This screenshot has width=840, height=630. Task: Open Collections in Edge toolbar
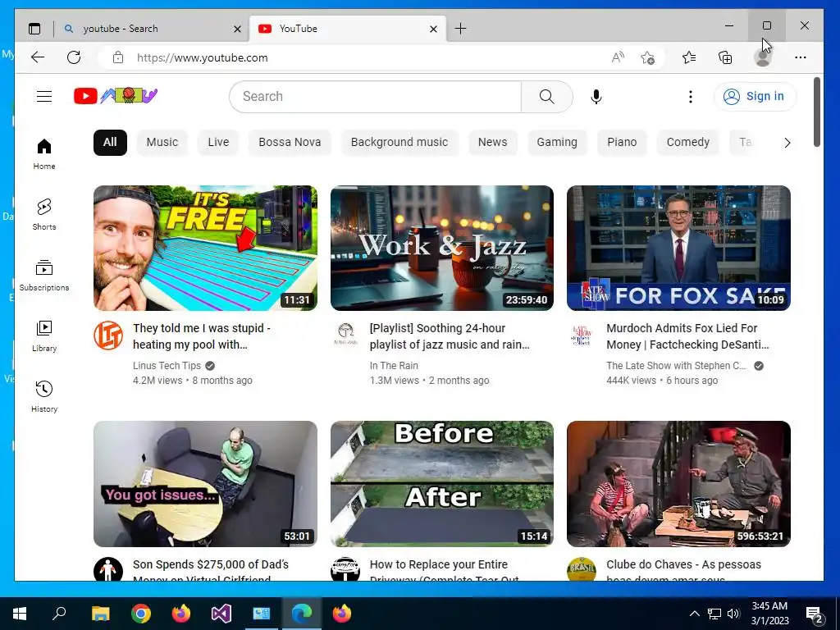click(725, 57)
